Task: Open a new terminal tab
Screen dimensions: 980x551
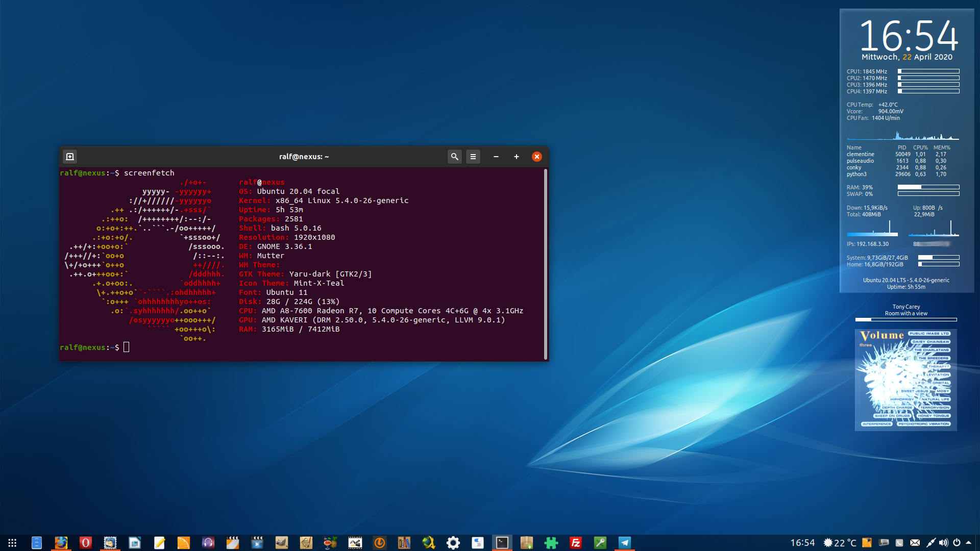Action: tap(70, 157)
